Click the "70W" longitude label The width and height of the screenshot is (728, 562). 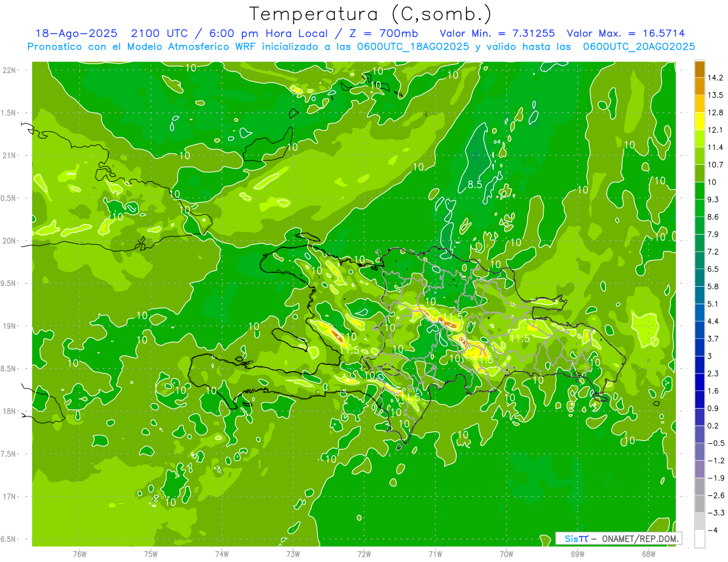(506, 554)
